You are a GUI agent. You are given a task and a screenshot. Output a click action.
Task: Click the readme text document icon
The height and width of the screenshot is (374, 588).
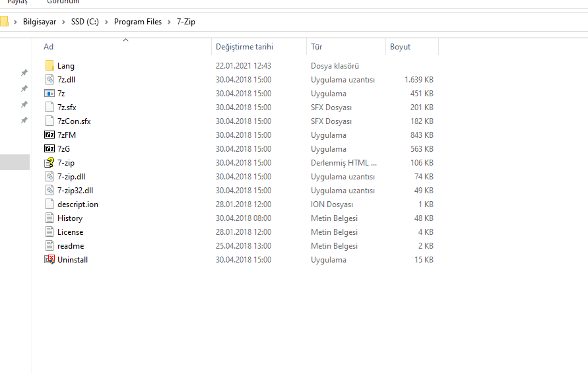point(49,246)
